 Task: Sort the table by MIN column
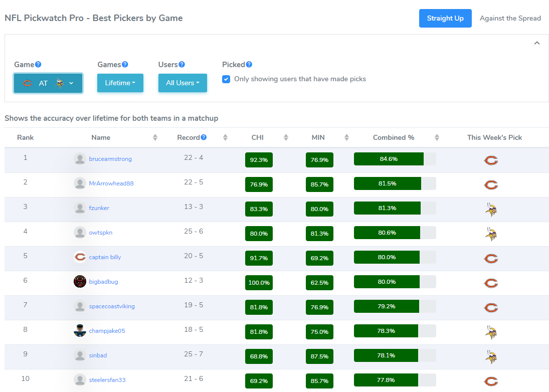click(x=346, y=137)
